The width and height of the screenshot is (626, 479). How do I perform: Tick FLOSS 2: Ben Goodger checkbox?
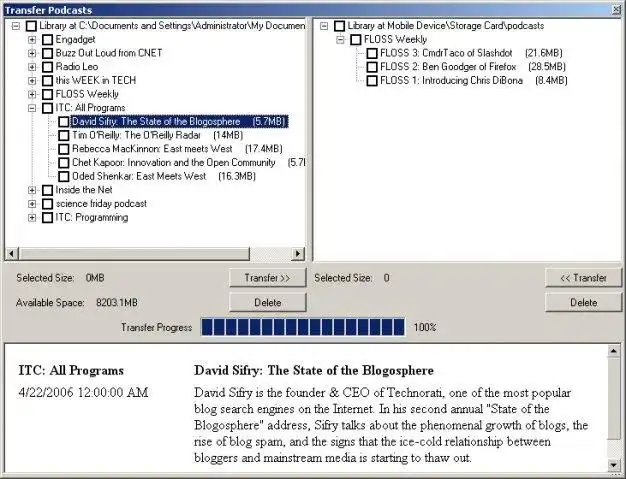pyautogui.click(x=372, y=67)
